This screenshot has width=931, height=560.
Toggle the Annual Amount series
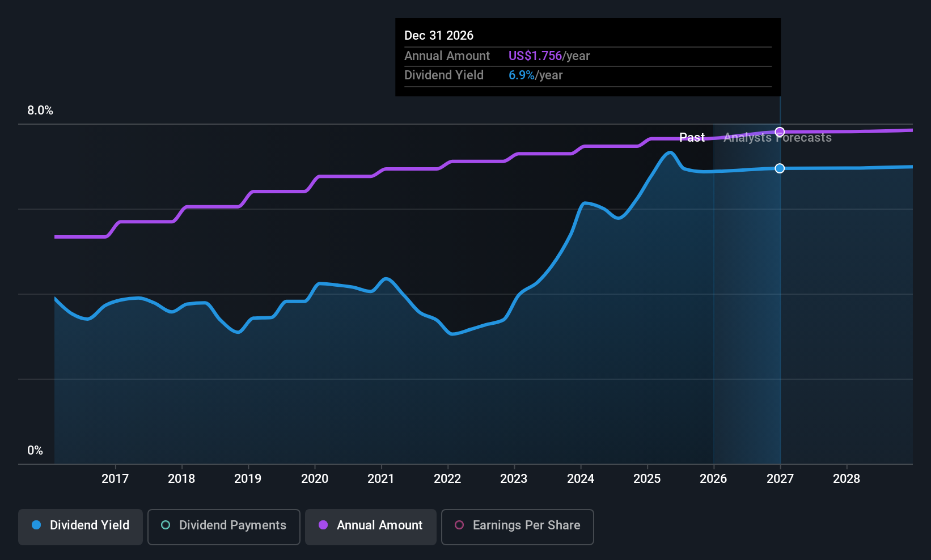pos(371,527)
